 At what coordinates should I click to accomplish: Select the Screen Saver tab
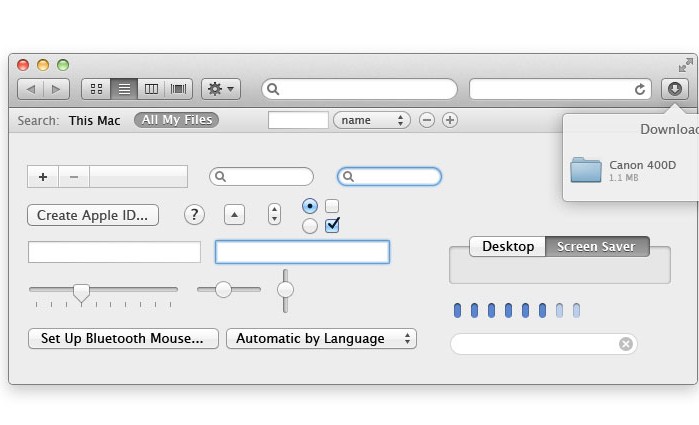[x=597, y=247]
